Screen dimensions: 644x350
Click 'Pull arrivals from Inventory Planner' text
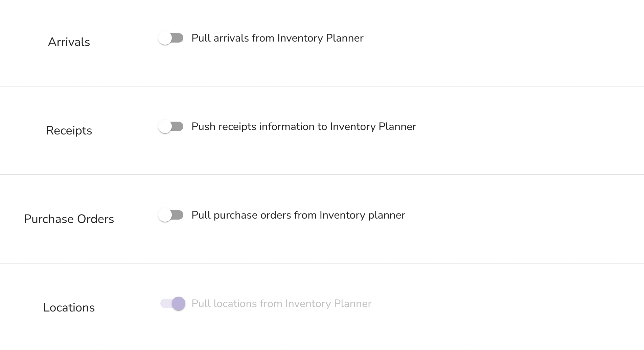point(277,38)
